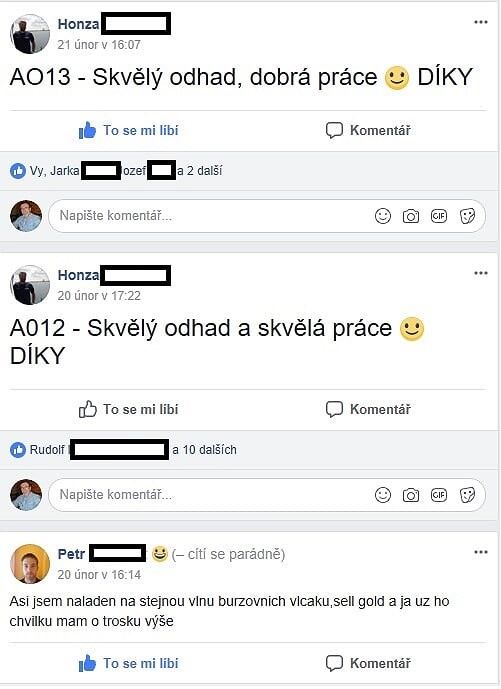The image size is (501, 689).
Task: Attach photo via camera icon in first comment box
Action: (x=410, y=216)
